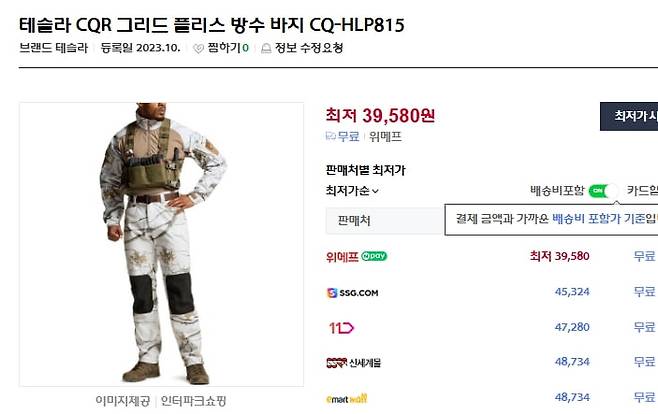Click the heart 찜하기 wishlist icon
This screenshot has height=414, width=658.
(198, 49)
